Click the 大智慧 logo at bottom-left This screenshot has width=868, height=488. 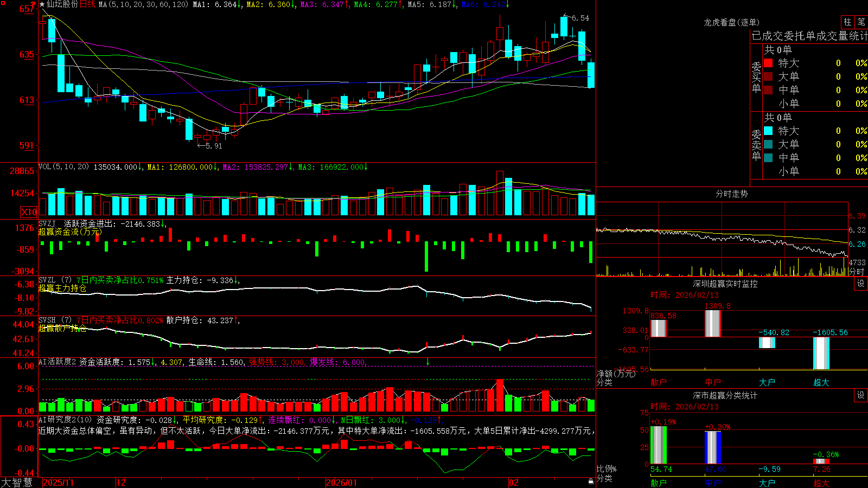[x=17, y=483]
